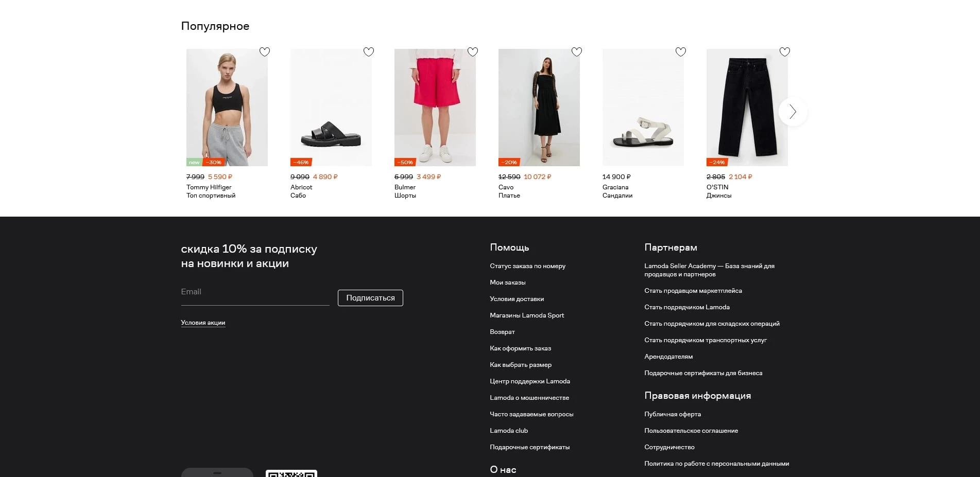
Task: Open the Abricot sabo product image
Action: click(331, 108)
